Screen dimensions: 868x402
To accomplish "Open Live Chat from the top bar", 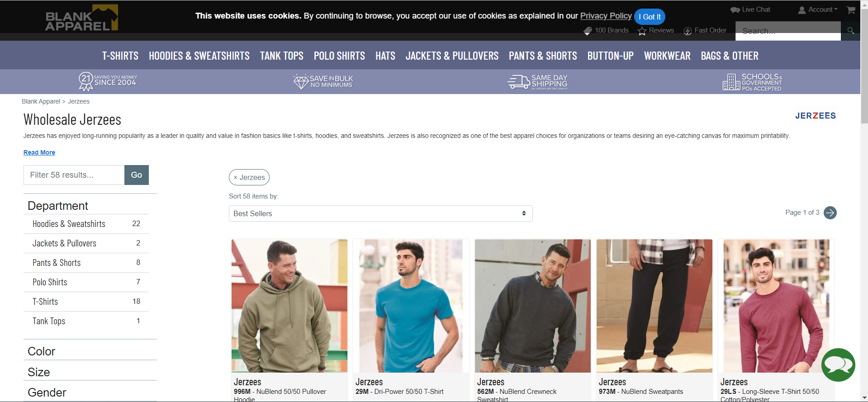I will [x=750, y=9].
